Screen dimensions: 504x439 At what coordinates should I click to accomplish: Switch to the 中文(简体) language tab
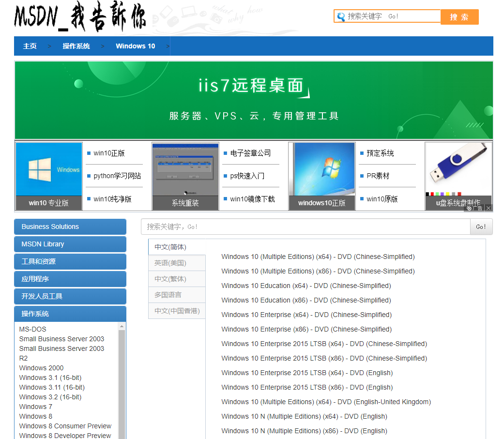pos(177,247)
